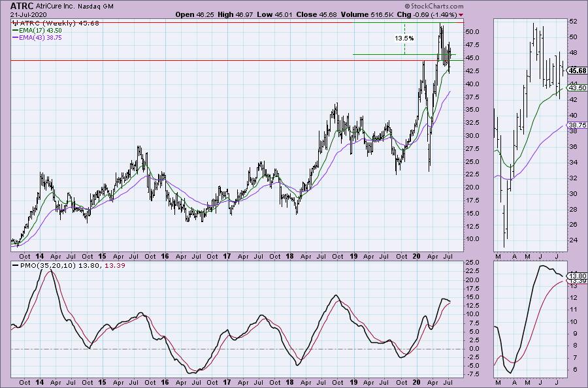Click the Close 45.68 value
The width and height of the screenshot is (588, 388).
click(x=316, y=14)
